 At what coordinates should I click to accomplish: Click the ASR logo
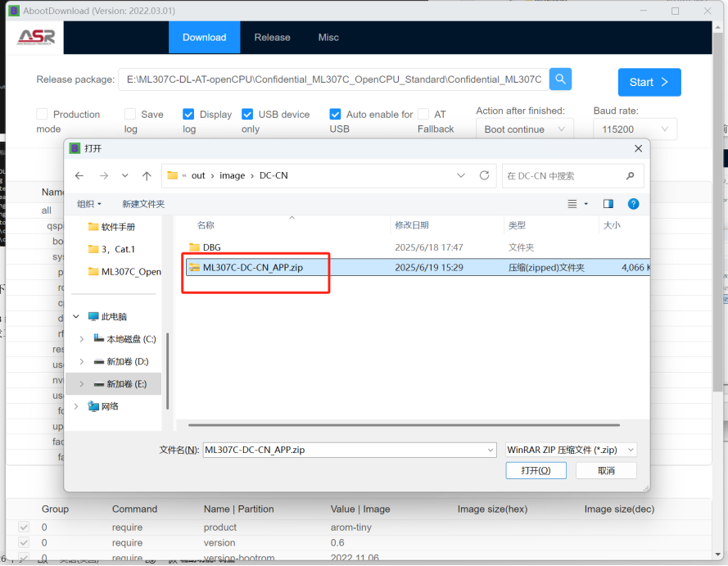tap(36, 37)
